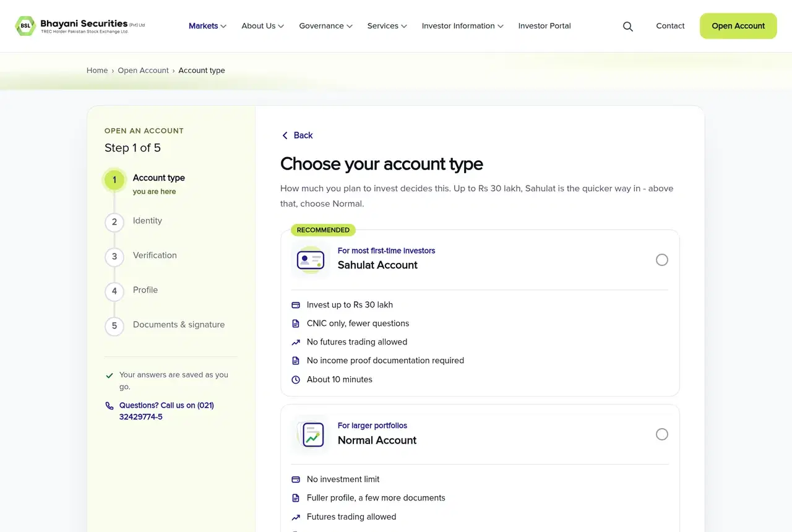Call the (021) 32429774-5 questions link
Viewport: 792px width, 532px height.
[x=166, y=411]
